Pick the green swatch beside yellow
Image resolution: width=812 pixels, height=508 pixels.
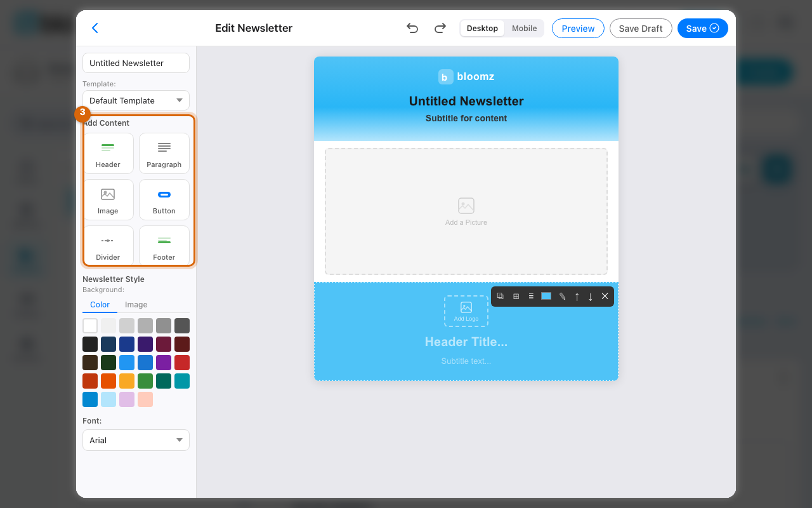tap(145, 381)
